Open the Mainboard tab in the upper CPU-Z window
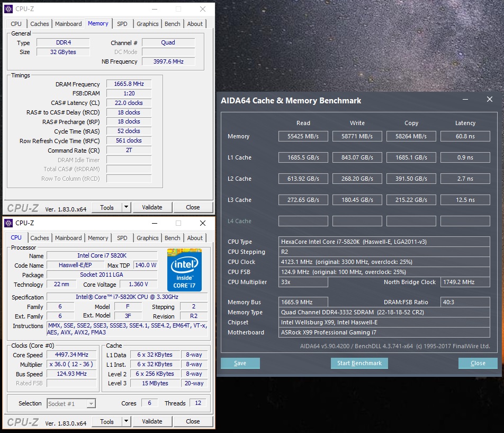504x433 pixels. (x=68, y=24)
